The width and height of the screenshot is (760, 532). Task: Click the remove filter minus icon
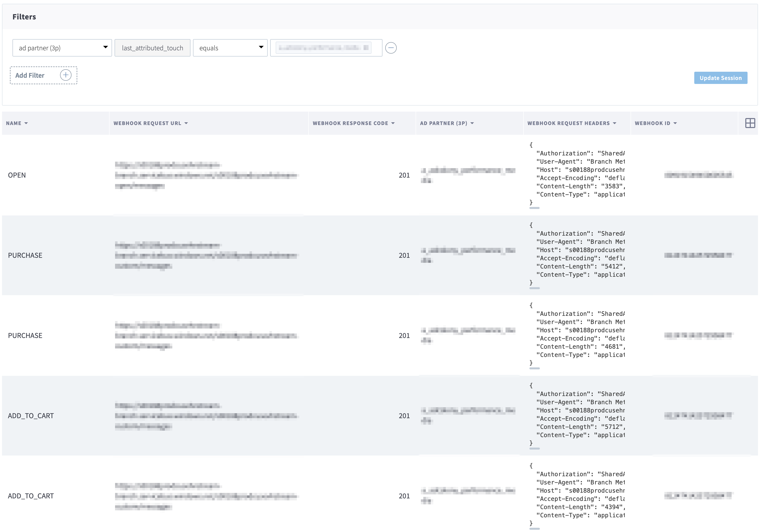391,48
